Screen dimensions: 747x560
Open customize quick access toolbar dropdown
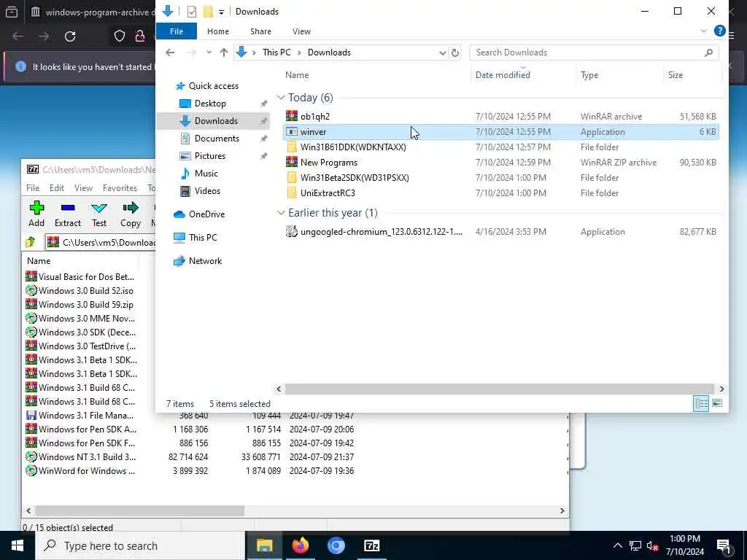pyautogui.click(x=221, y=12)
